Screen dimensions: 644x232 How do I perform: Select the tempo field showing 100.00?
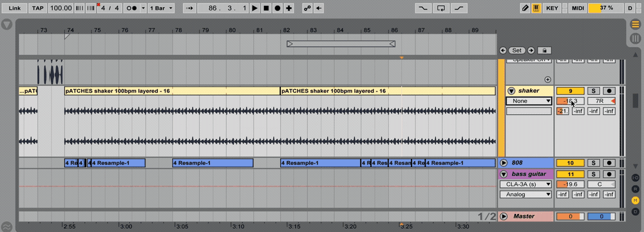pyautogui.click(x=61, y=8)
